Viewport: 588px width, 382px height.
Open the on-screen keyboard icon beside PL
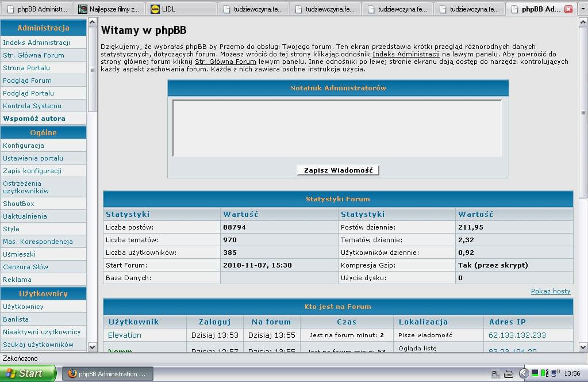click(509, 374)
